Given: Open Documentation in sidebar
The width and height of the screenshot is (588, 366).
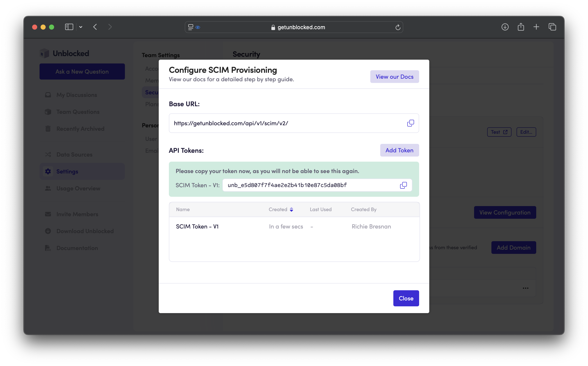Looking at the screenshot, I should coord(82,248).
